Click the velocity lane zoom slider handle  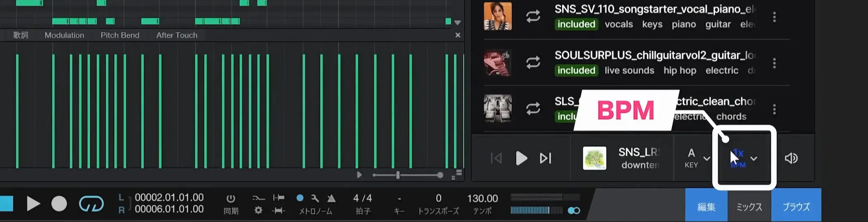pyautogui.click(x=398, y=175)
